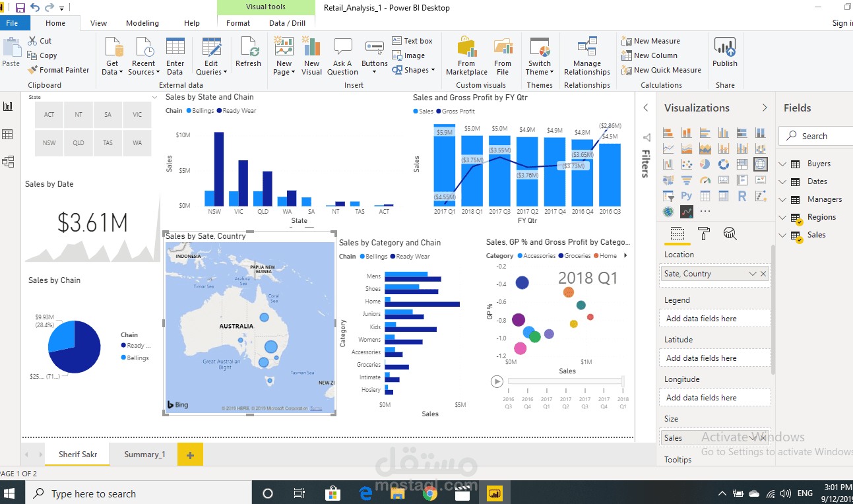Viewport: 853px width, 504px height.
Task: Switch to the Summary_1 page tab
Action: [x=144, y=455]
